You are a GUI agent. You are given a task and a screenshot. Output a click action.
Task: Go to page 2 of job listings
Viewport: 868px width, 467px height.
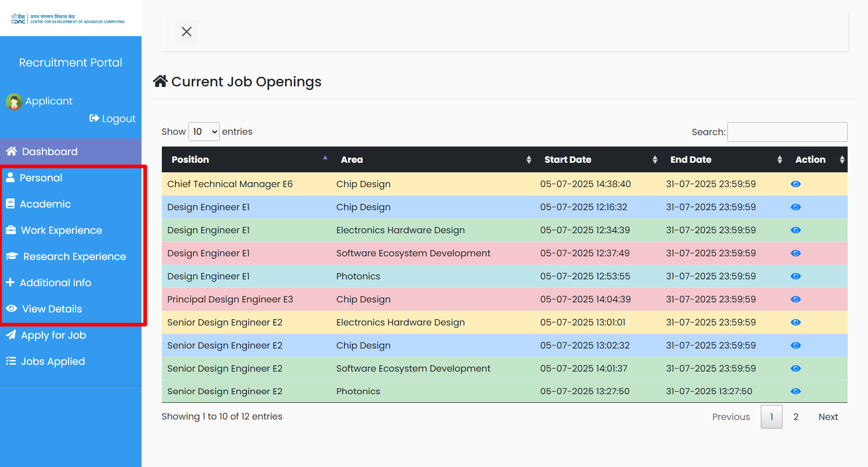point(796,417)
